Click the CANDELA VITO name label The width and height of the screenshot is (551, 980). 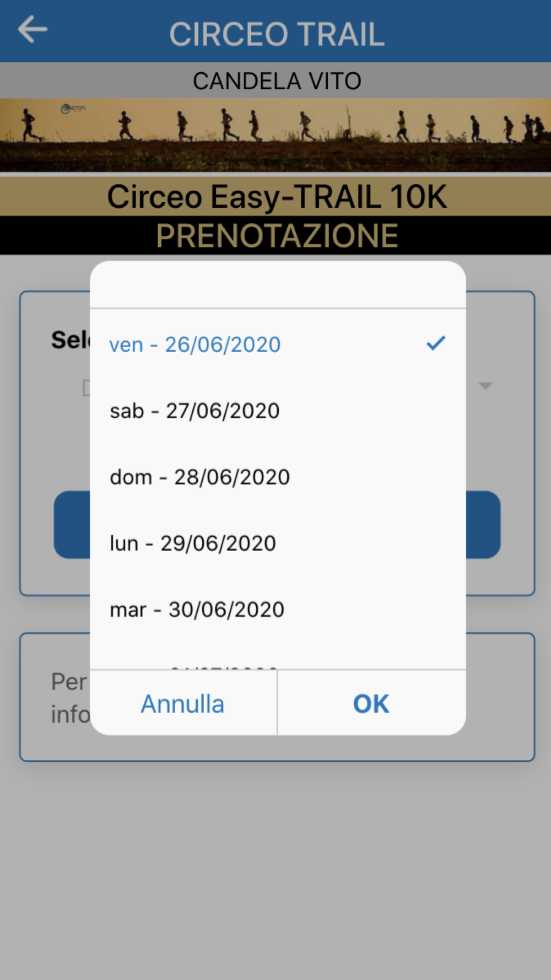277,81
